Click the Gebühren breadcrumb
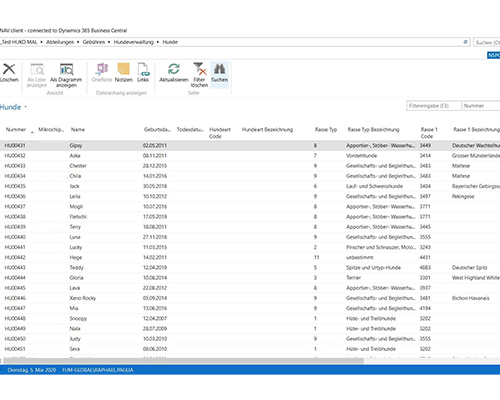500x400 pixels. click(94, 42)
